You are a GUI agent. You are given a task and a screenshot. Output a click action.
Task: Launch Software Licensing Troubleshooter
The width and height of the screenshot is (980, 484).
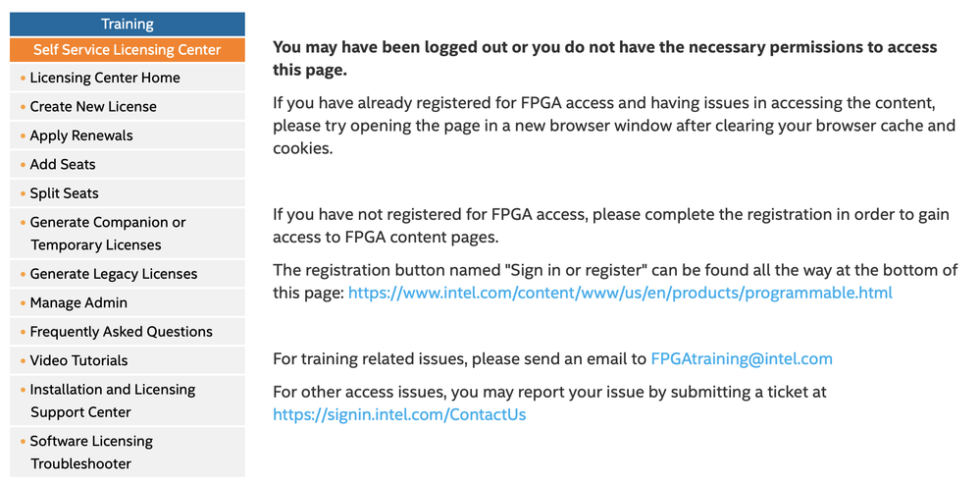tap(91, 453)
